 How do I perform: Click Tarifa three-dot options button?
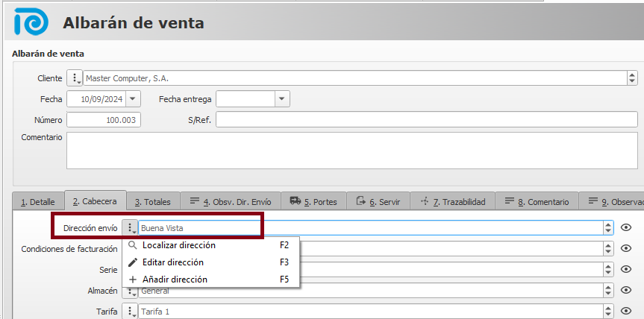pyautogui.click(x=130, y=312)
